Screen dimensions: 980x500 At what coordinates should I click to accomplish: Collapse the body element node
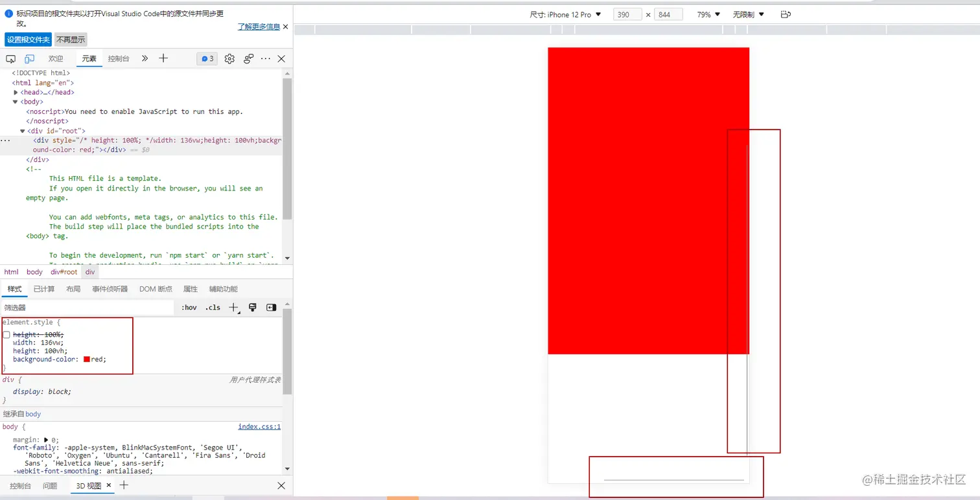[x=16, y=102]
